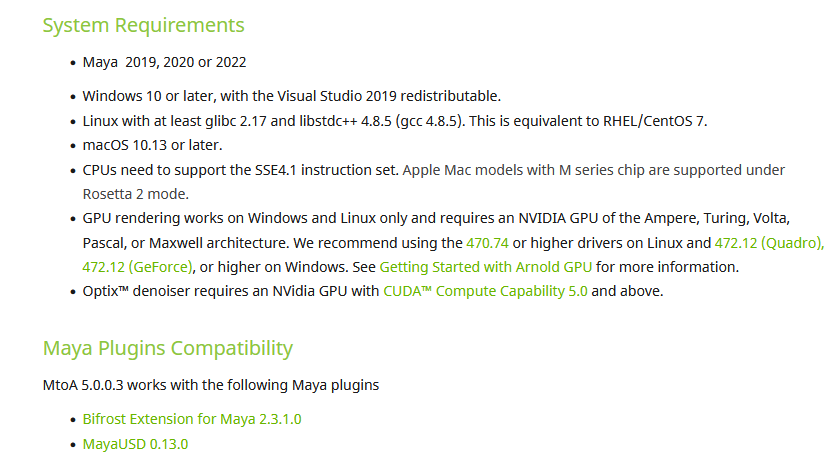Open Bifrost Extension for Maya 2.3.1.0
829x461 pixels.
click(192, 419)
